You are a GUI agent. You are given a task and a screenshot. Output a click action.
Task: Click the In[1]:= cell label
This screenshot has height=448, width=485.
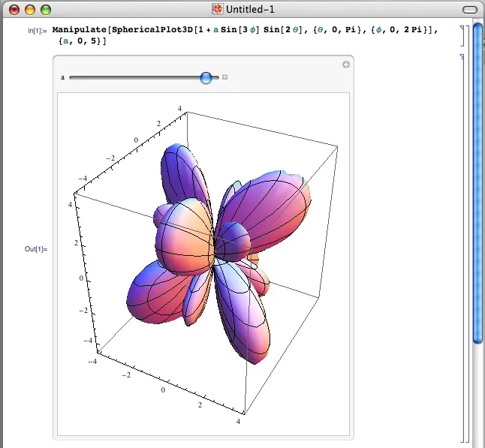[36, 30]
